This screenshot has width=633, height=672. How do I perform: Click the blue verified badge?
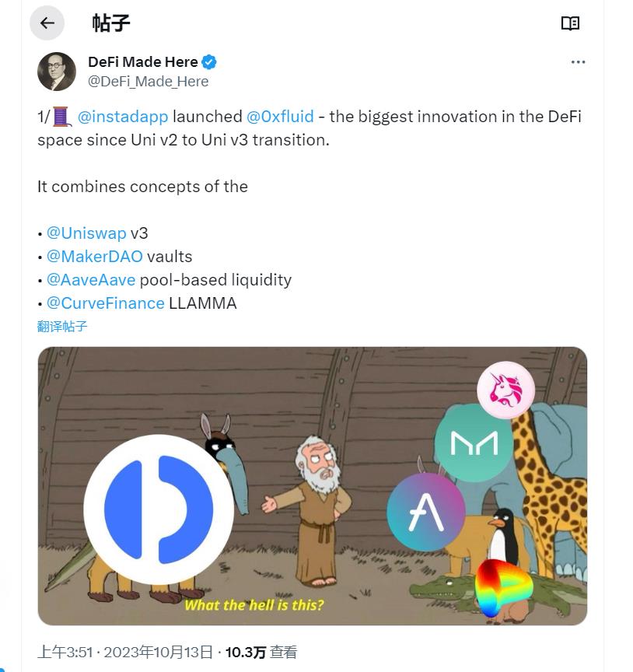209,62
